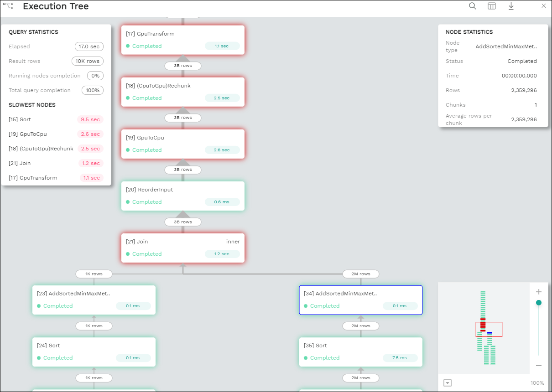The image size is (552, 392).
Task: Click the download icon to export the tree
Action: (x=511, y=6)
